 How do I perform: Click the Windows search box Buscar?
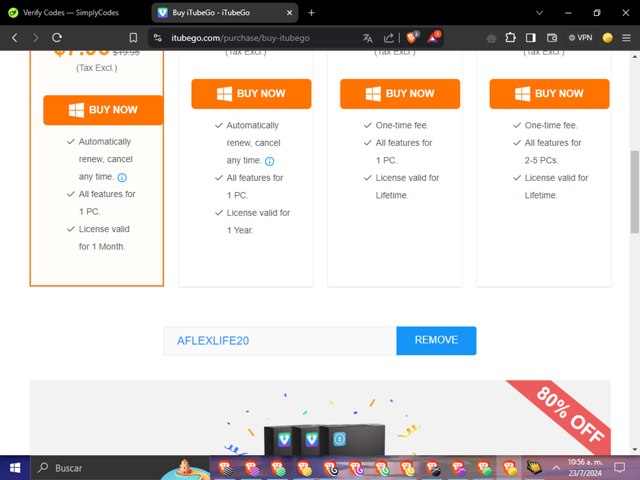pos(94,468)
